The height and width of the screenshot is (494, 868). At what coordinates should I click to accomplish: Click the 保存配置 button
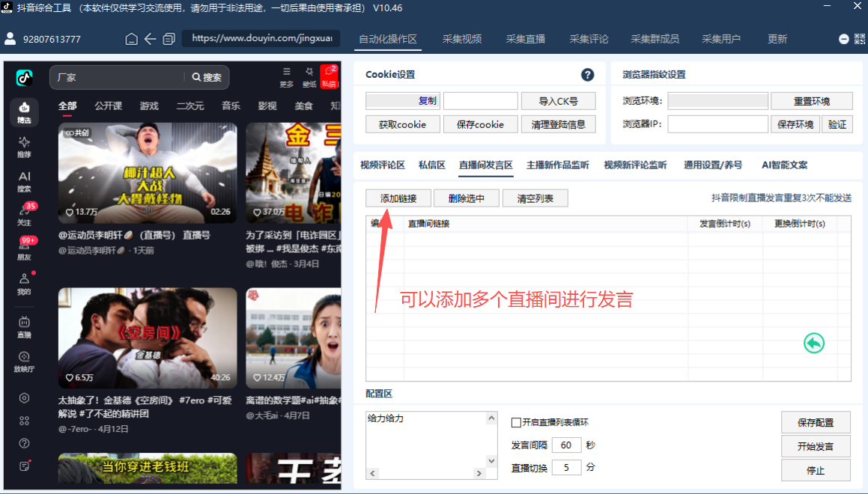[x=816, y=423]
